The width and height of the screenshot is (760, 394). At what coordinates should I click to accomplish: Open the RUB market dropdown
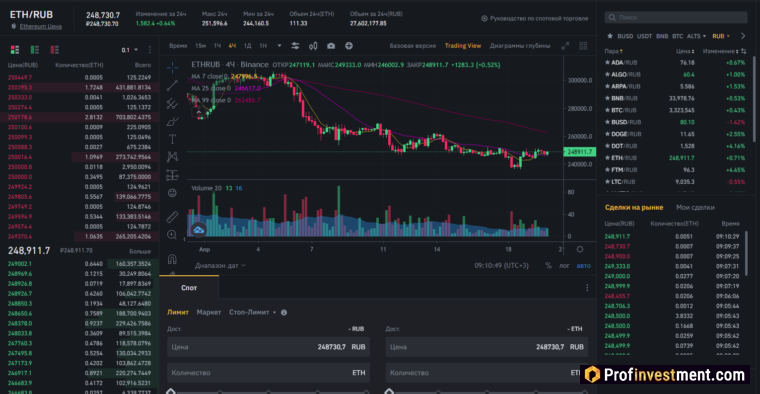(721, 36)
